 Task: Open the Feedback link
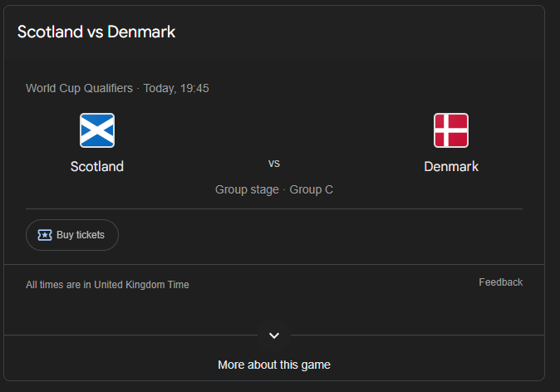click(500, 282)
